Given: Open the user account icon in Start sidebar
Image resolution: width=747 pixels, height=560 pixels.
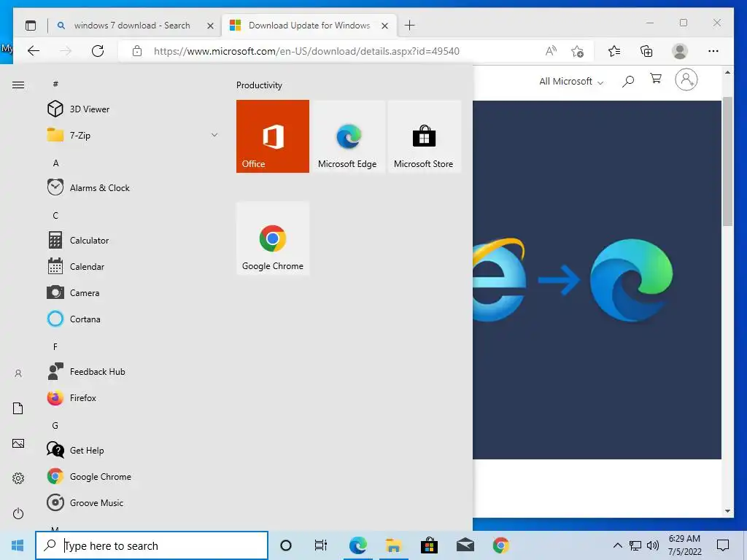Looking at the screenshot, I should 18,373.
